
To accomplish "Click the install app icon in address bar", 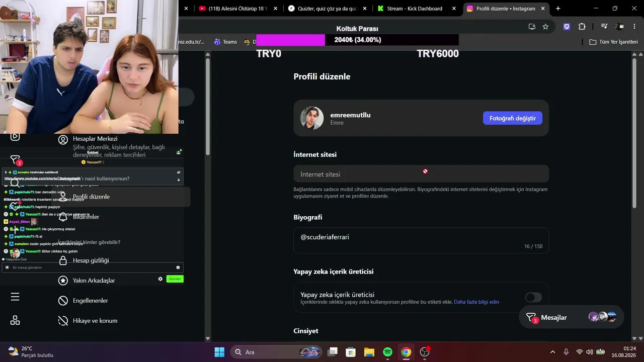I will coord(532,27).
